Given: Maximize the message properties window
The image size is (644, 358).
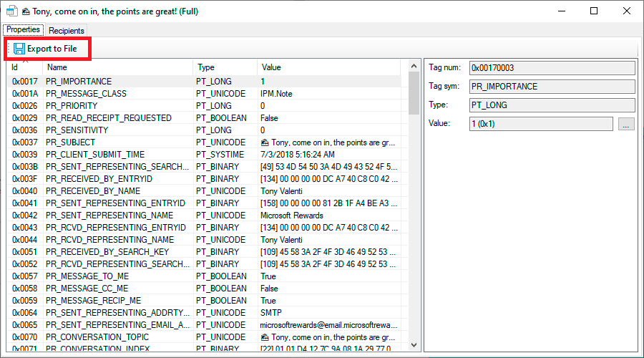Looking at the screenshot, I should coord(594,11).
